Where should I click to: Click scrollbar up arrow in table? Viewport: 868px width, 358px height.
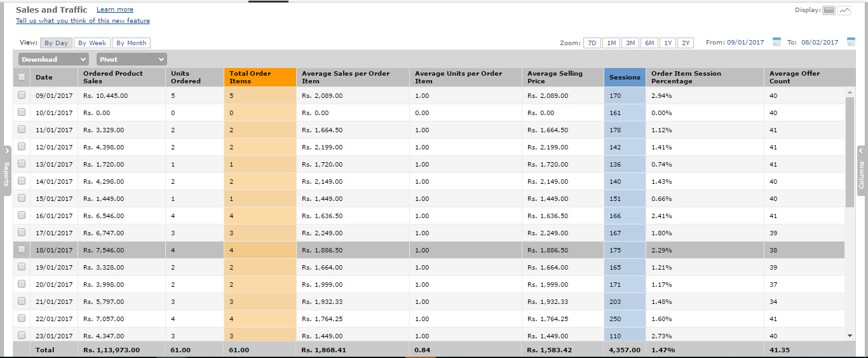(850, 92)
